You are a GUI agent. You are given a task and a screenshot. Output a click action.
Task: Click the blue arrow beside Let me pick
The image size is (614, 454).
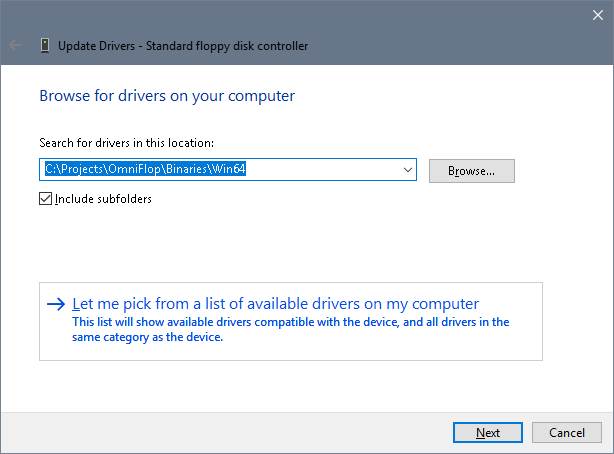(x=56, y=304)
